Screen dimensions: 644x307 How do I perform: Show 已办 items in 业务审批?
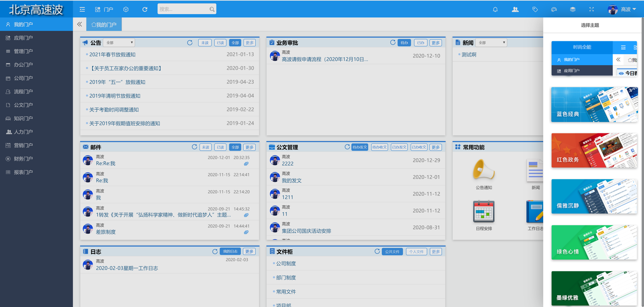point(420,43)
